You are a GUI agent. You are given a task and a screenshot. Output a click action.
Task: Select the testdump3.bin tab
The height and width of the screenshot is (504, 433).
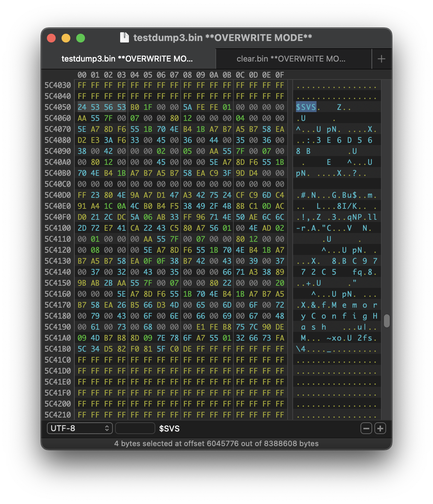[x=127, y=59]
